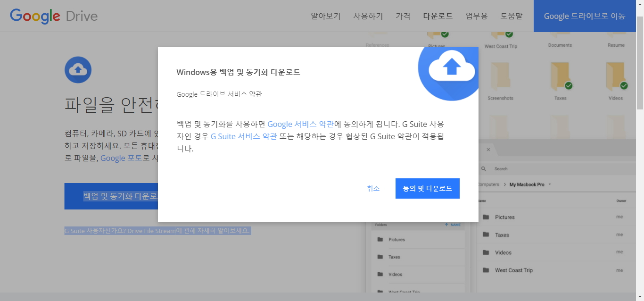
Task: Click the Videos folder in left Folders list
Action: [x=418, y=275]
